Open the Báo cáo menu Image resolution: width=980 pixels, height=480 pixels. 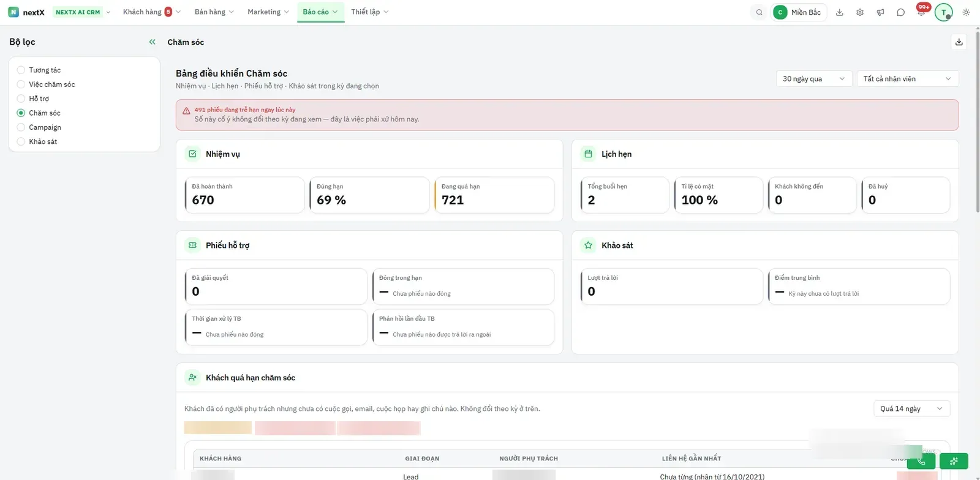tap(320, 12)
